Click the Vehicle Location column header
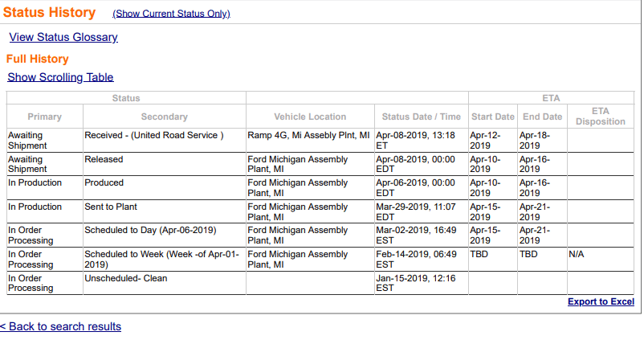The image size is (644, 340). click(310, 117)
